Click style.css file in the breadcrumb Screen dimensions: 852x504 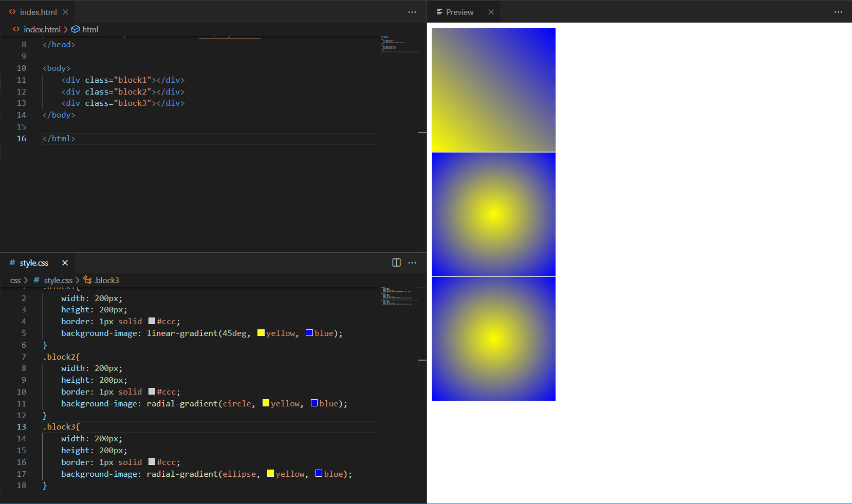click(x=58, y=281)
